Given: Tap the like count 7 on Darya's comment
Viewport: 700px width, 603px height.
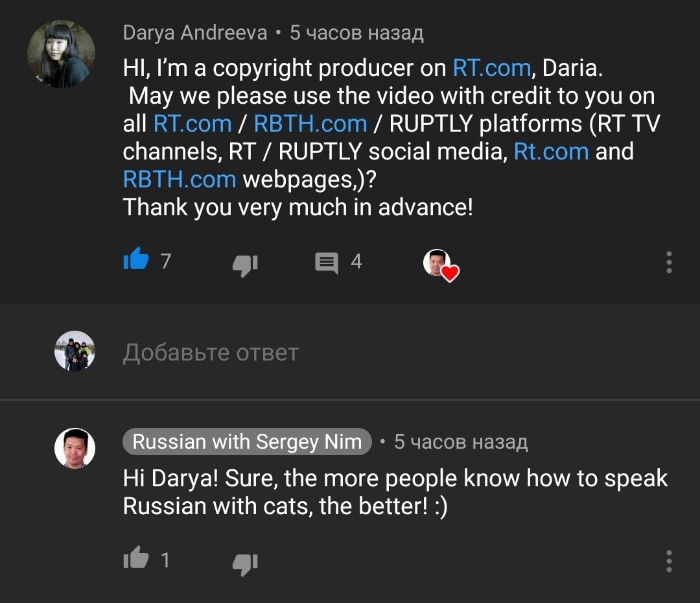Looking at the screenshot, I should (x=166, y=261).
